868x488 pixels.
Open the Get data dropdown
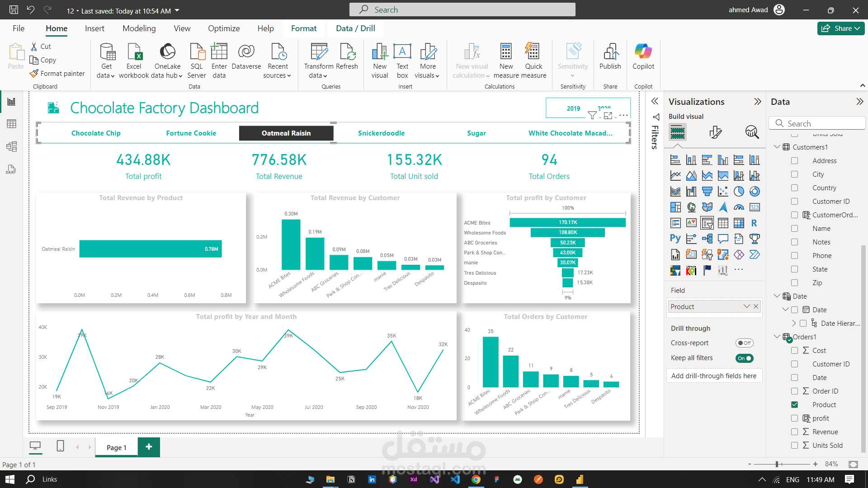(106, 75)
